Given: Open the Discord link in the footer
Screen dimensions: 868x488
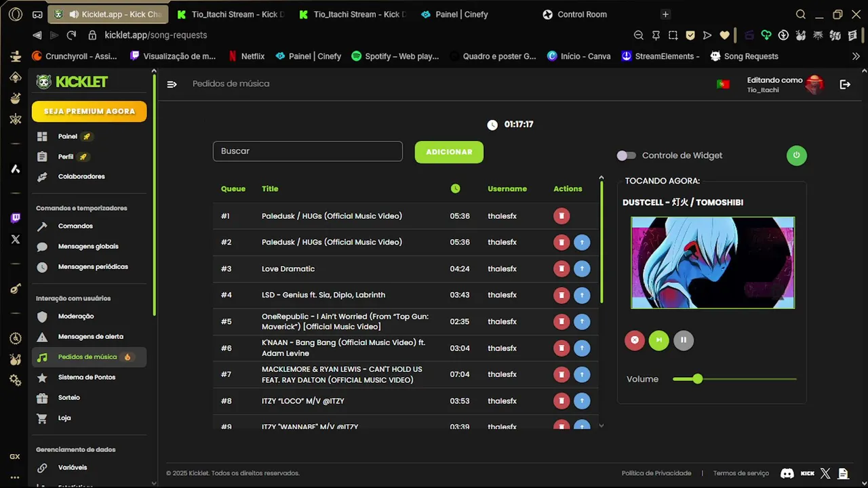Looking at the screenshot, I should [787, 473].
